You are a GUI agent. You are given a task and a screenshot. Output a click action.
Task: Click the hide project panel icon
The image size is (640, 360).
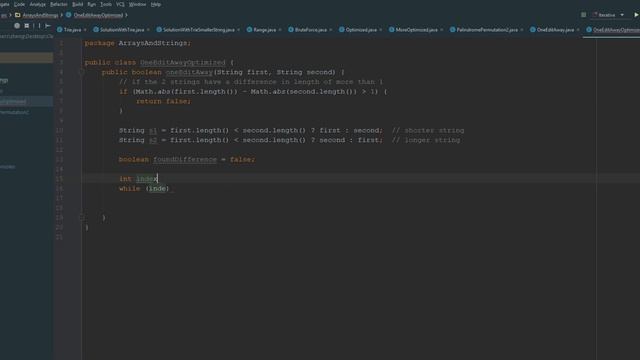coord(48,26)
